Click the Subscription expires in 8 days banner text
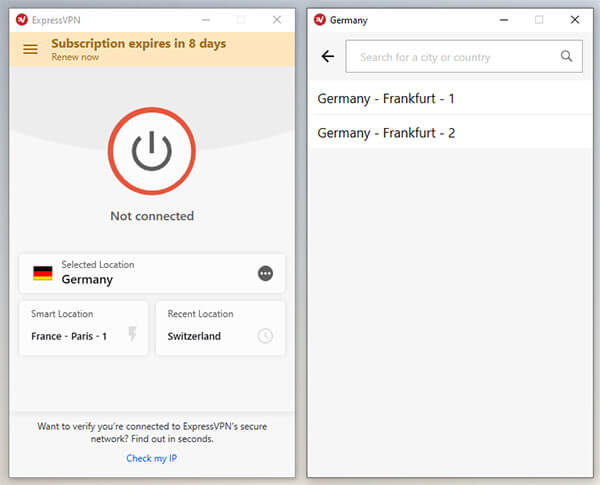The height and width of the screenshot is (485, 600). tap(139, 43)
